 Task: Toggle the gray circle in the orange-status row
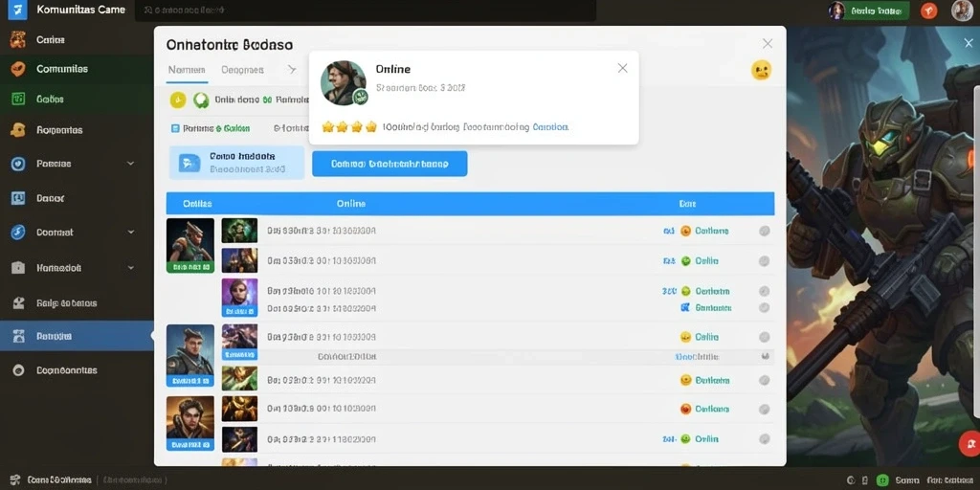pyautogui.click(x=764, y=231)
